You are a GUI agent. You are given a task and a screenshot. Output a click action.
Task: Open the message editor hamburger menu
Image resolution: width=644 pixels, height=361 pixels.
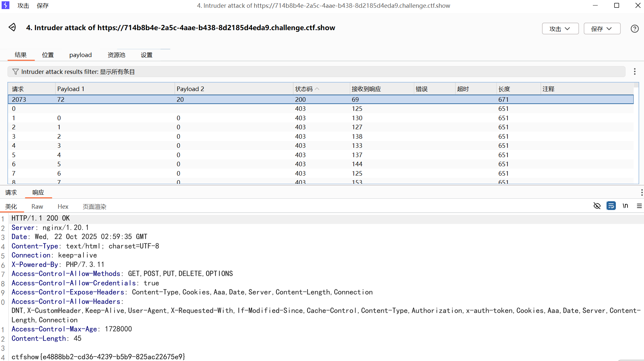[x=639, y=206]
